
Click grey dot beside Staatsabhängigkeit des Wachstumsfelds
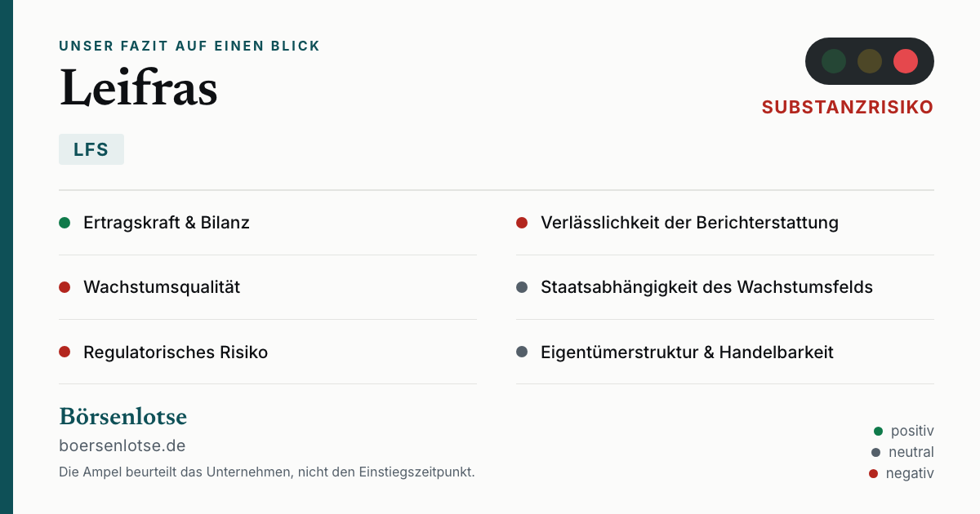(522, 287)
